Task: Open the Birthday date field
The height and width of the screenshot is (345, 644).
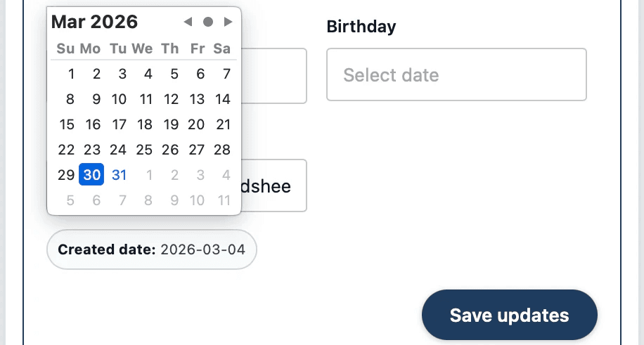Action: (x=456, y=74)
